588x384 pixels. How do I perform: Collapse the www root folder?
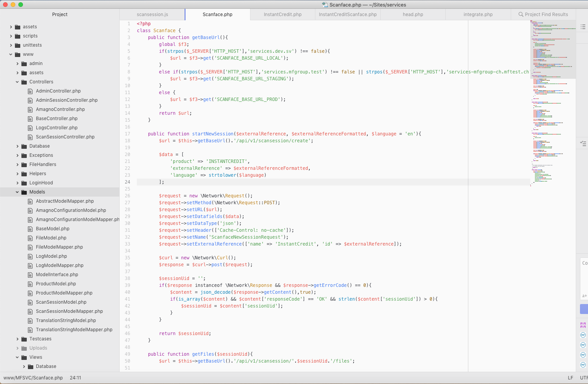click(11, 54)
